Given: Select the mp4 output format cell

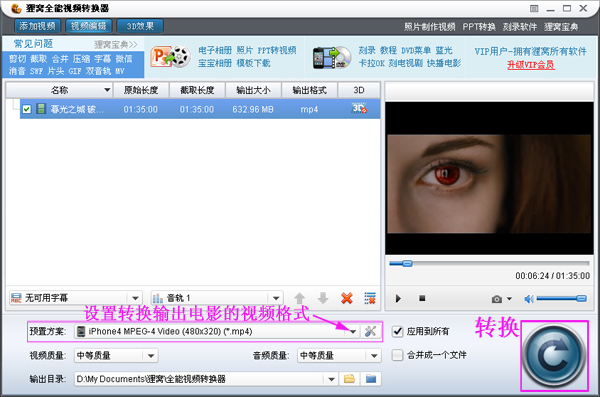Looking at the screenshot, I should (309, 109).
